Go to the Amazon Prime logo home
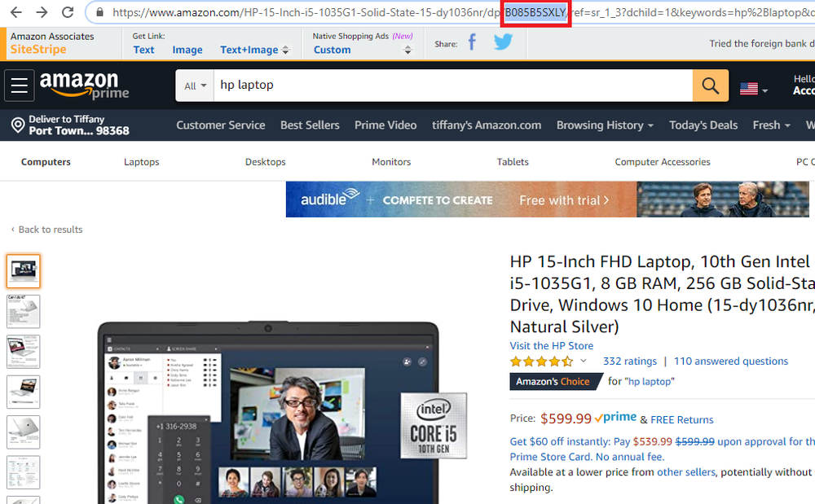 coord(84,85)
